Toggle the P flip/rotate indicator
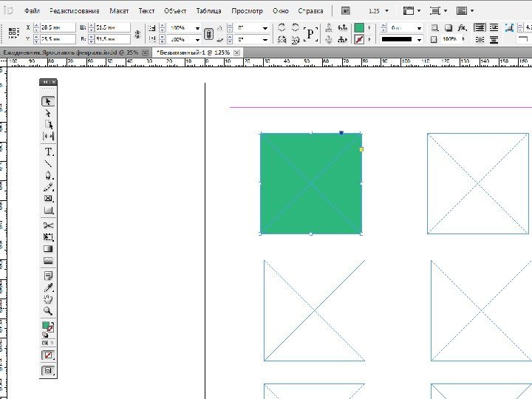Image resolution: width=532 pixels, height=399 pixels. click(310, 33)
